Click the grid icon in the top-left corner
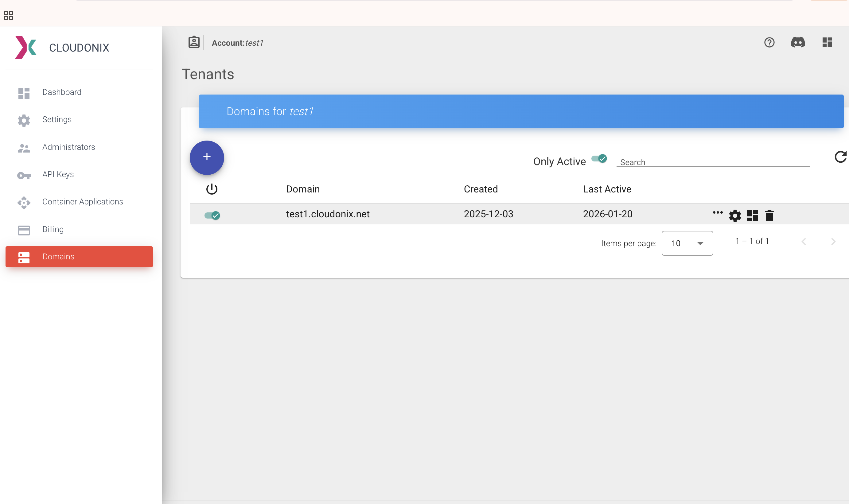Viewport: 849px width, 504px height. pyautogui.click(x=9, y=15)
